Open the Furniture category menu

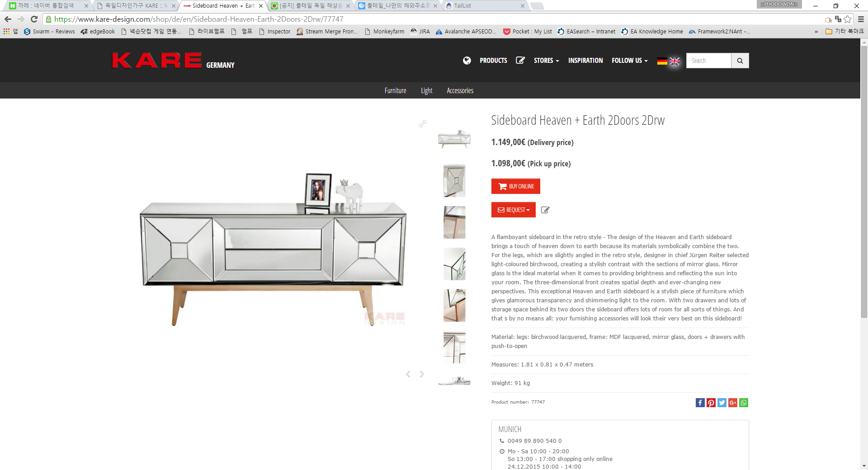point(395,90)
